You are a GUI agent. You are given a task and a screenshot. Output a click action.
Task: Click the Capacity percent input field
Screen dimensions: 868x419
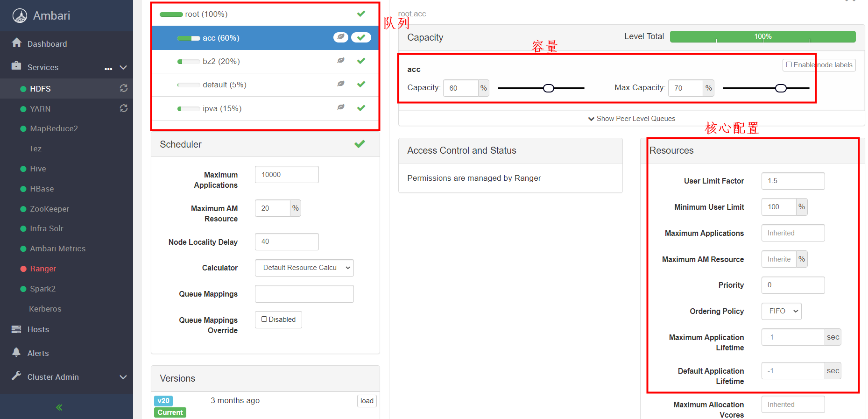click(x=461, y=88)
